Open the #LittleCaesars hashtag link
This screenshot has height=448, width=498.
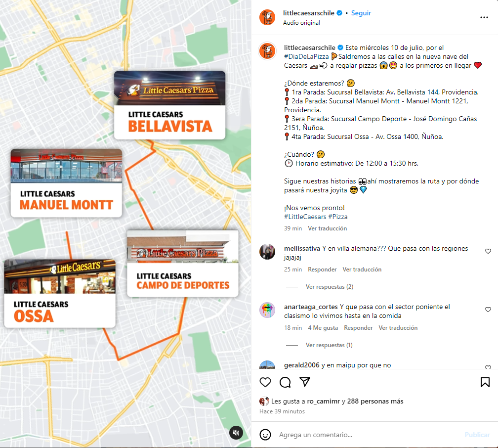point(305,217)
